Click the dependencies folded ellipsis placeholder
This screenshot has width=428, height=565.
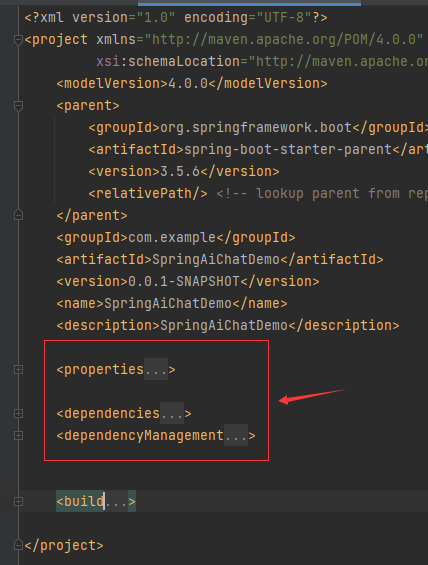click(172, 414)
